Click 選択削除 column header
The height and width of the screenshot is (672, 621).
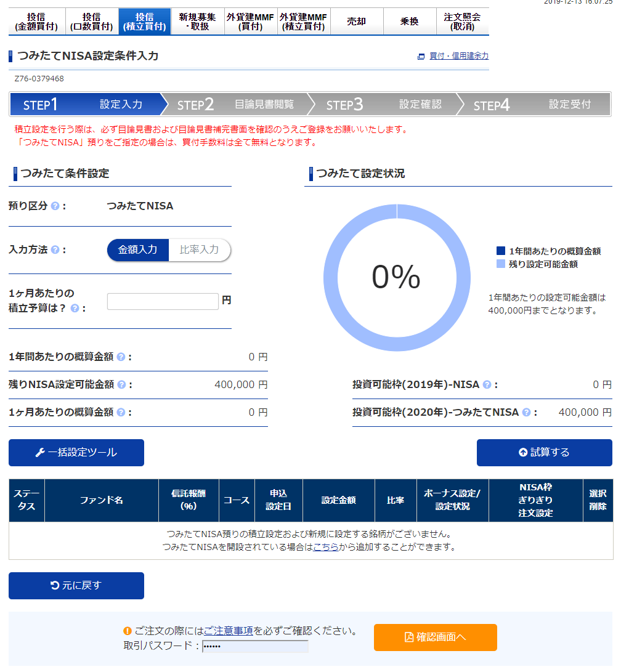pos(598,500)
